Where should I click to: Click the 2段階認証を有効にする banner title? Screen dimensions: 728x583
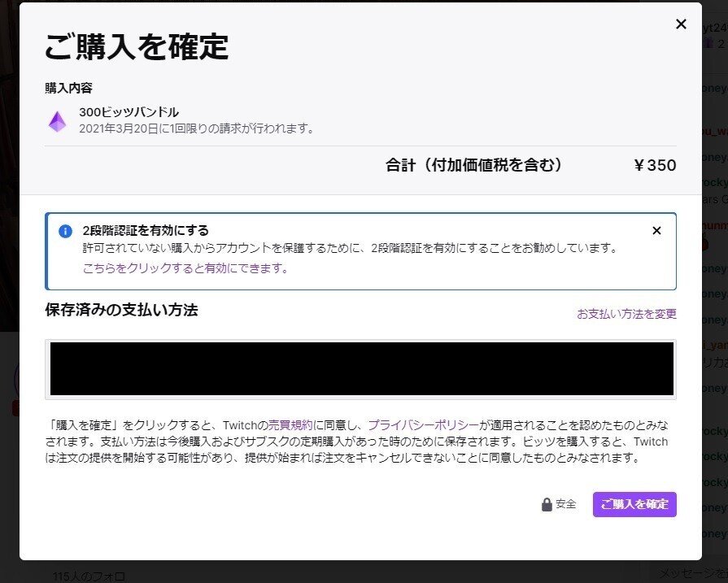pos(146,231)
